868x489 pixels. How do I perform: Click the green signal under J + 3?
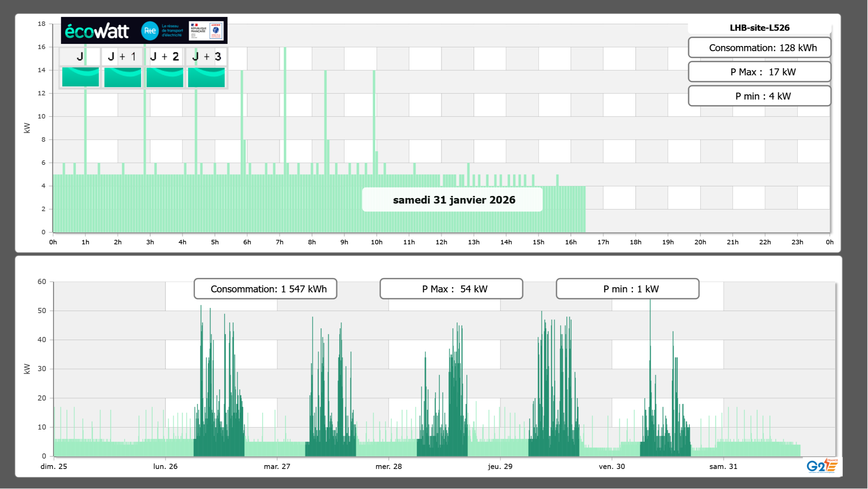[206, 77]
